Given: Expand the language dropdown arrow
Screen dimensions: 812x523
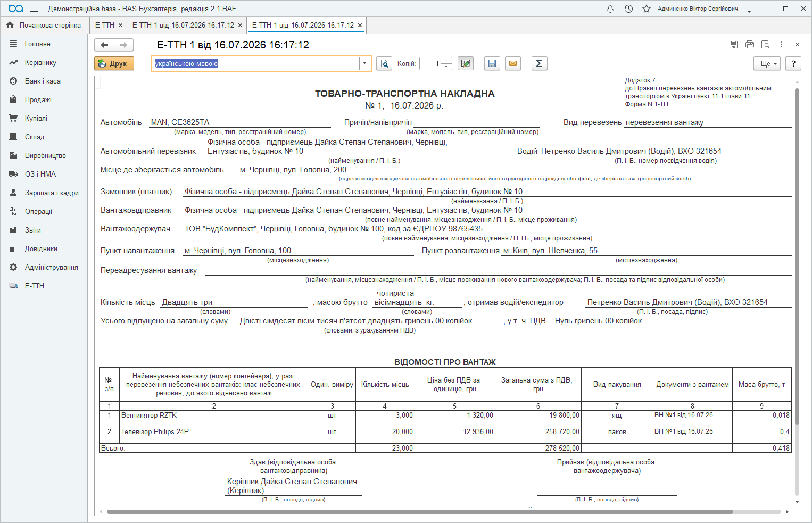Looking at the screenshot, I should 364,63.
